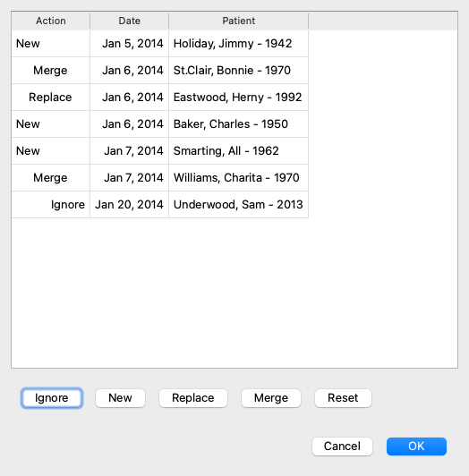
Task: Confirm the import with OK
Action: tap(416, 446)
